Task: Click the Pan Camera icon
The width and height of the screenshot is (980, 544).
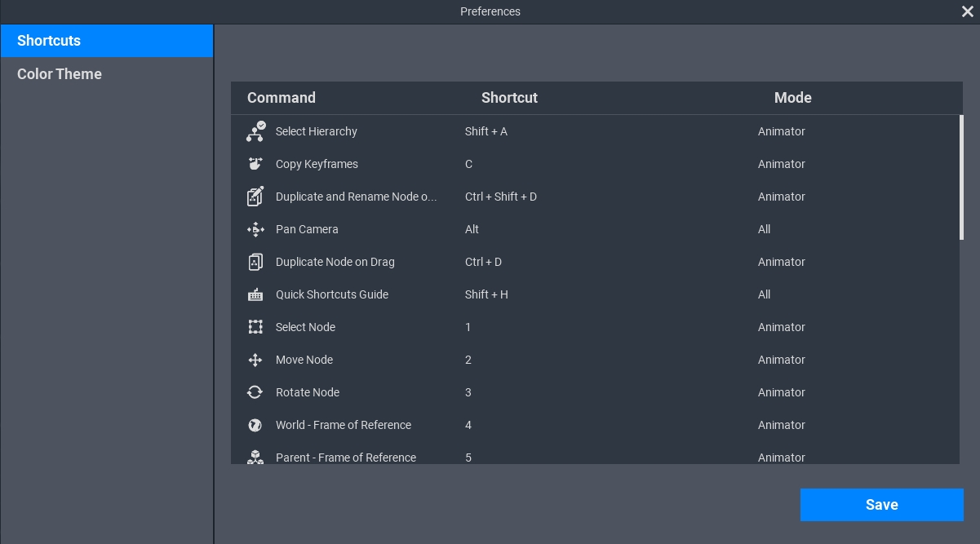Action: click(255, 229)
